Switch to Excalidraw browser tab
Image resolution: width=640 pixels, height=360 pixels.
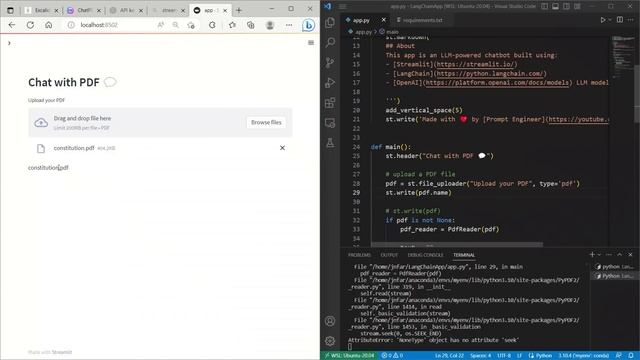coord(42,10)
